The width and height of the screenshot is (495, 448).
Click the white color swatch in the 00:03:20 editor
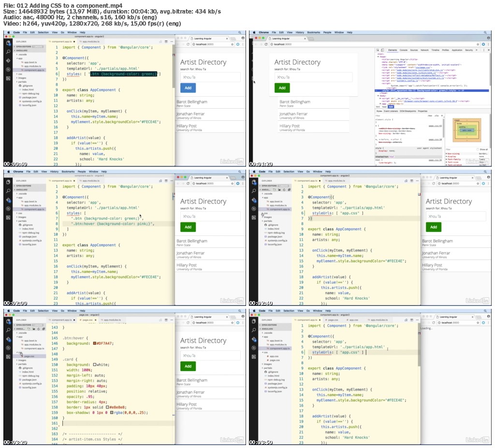(x=94, y=364)
